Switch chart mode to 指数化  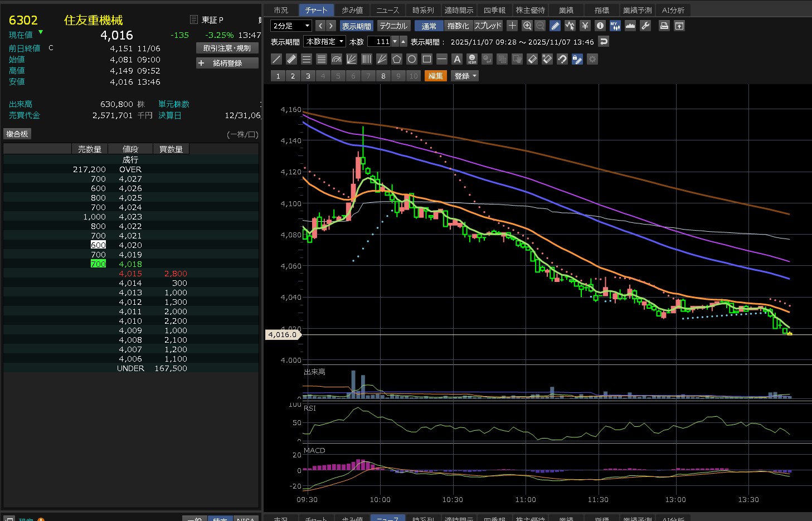pyautogui.click(x=458, y=26)
